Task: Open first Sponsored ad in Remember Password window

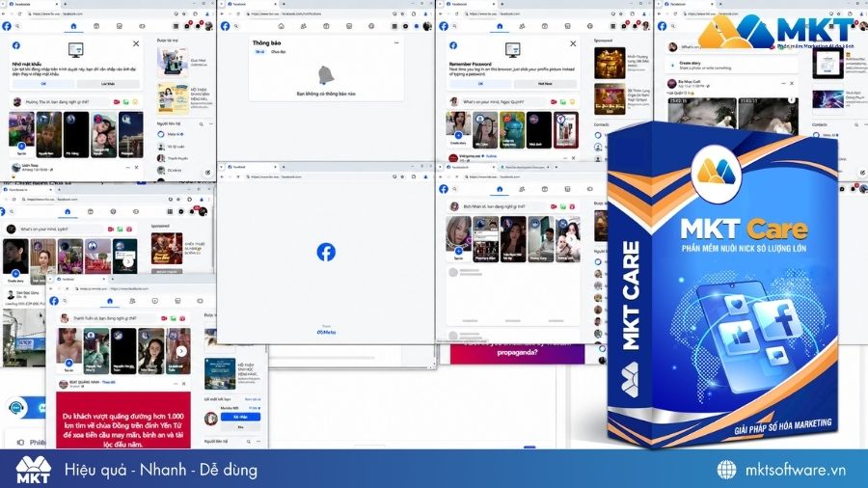Action: [610, 63]
